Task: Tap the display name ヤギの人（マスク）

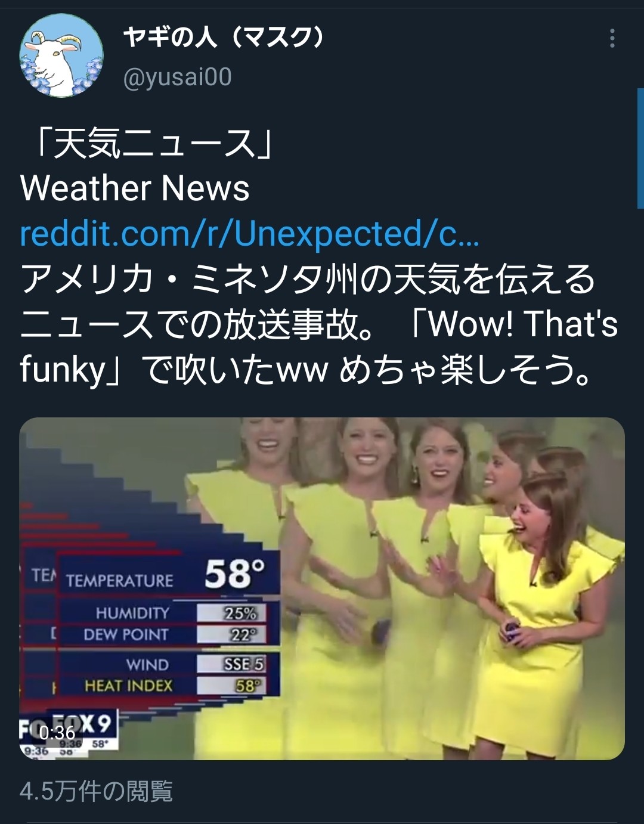Action: pos(224,37)
